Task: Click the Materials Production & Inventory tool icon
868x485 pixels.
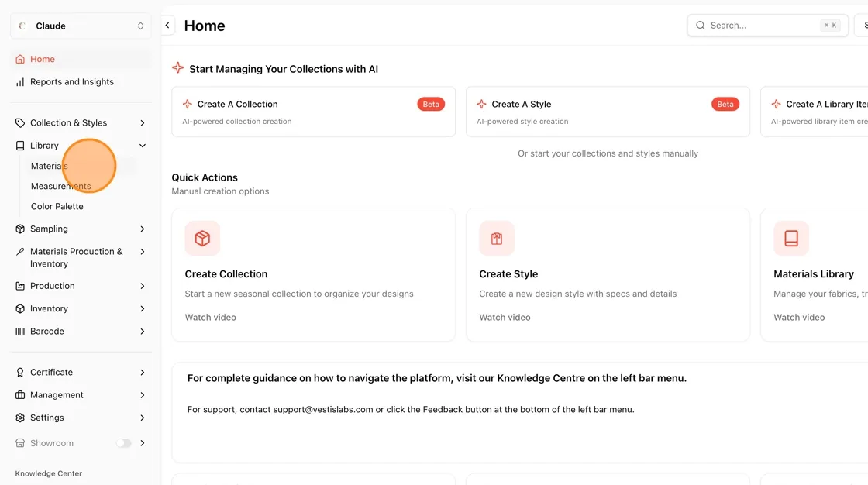Action: tap(20, 251)
